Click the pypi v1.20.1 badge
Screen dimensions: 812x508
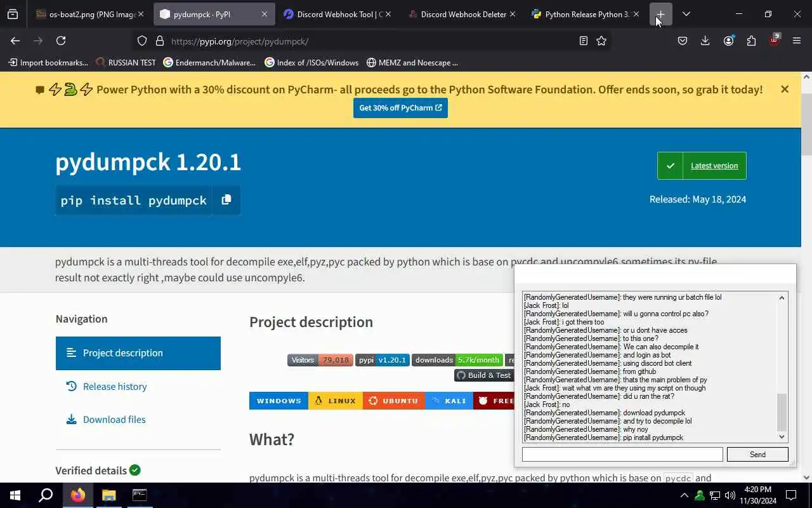click(x=382, y=360)
